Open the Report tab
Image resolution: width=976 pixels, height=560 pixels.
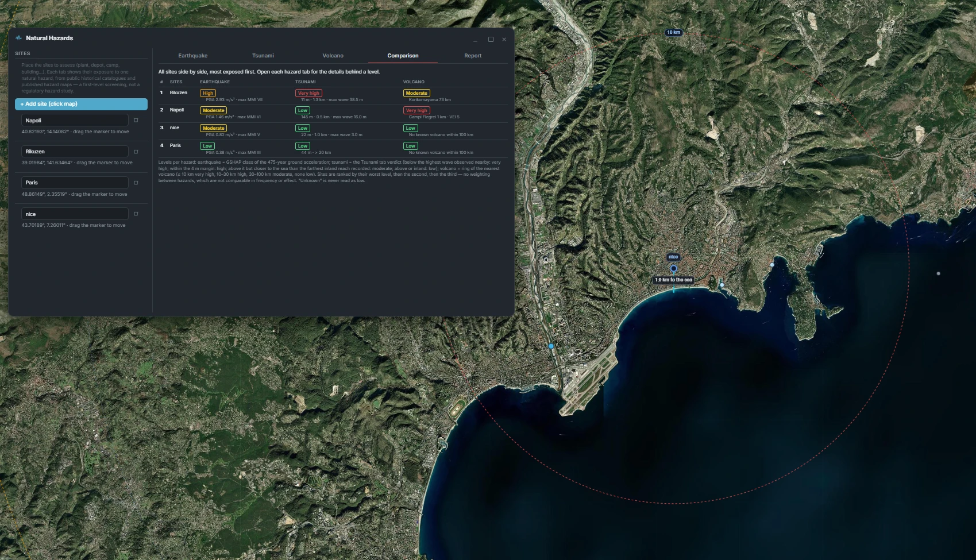pos(473,56)
